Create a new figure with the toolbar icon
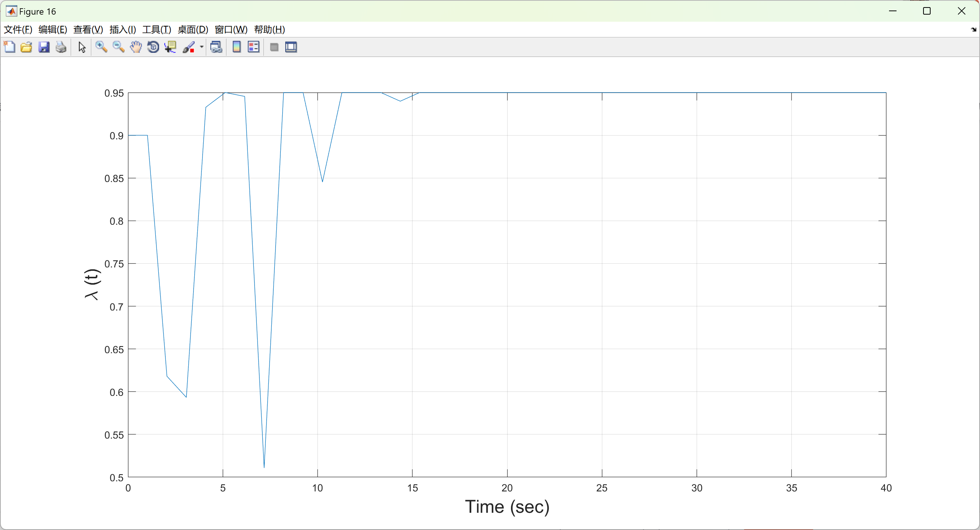This screenshot has width=980, height=530. tap(9, 47)
